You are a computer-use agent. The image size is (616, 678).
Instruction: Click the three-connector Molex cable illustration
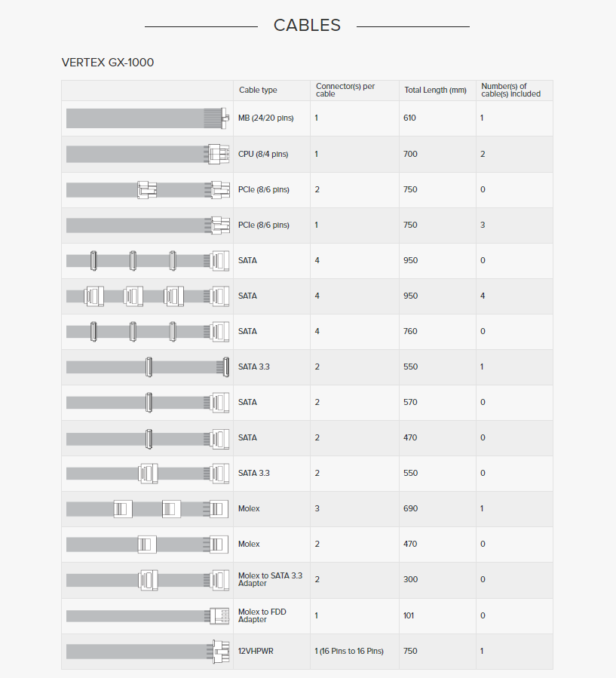coord(147,509)
